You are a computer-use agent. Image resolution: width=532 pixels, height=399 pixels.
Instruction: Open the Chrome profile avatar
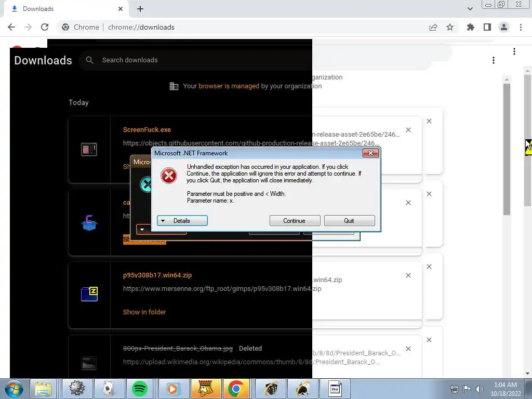(504, 27)
